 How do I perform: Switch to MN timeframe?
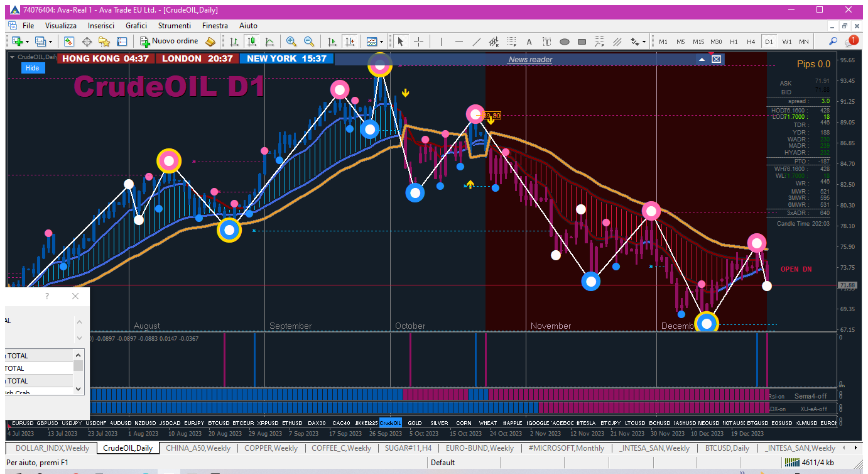[x=804, y=41]
